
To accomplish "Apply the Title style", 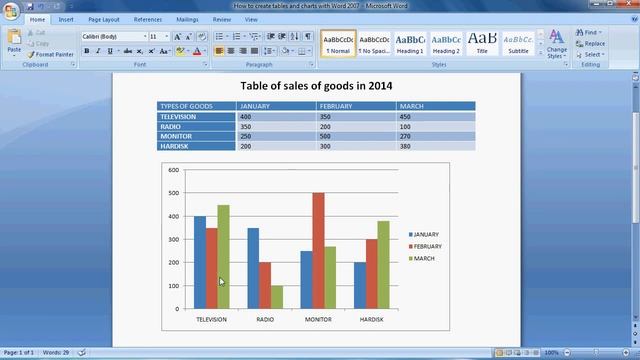I will point(482,44).
